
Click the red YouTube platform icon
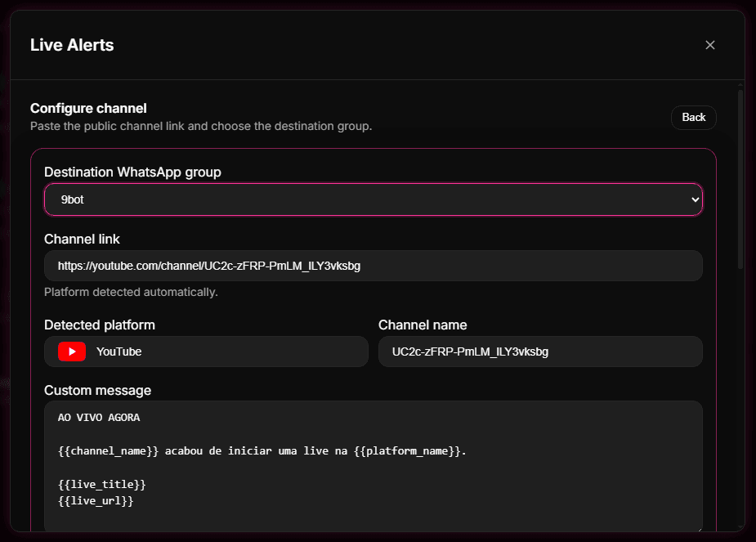[72, 352]
